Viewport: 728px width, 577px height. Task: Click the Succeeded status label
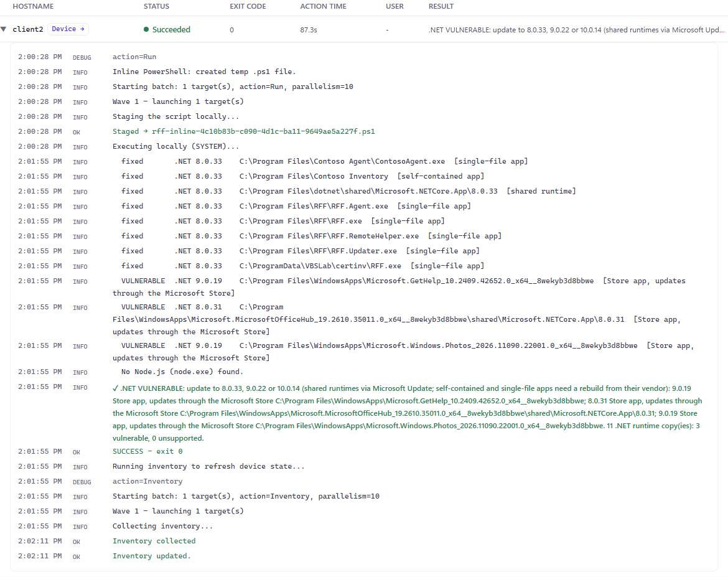coord(171,29)
